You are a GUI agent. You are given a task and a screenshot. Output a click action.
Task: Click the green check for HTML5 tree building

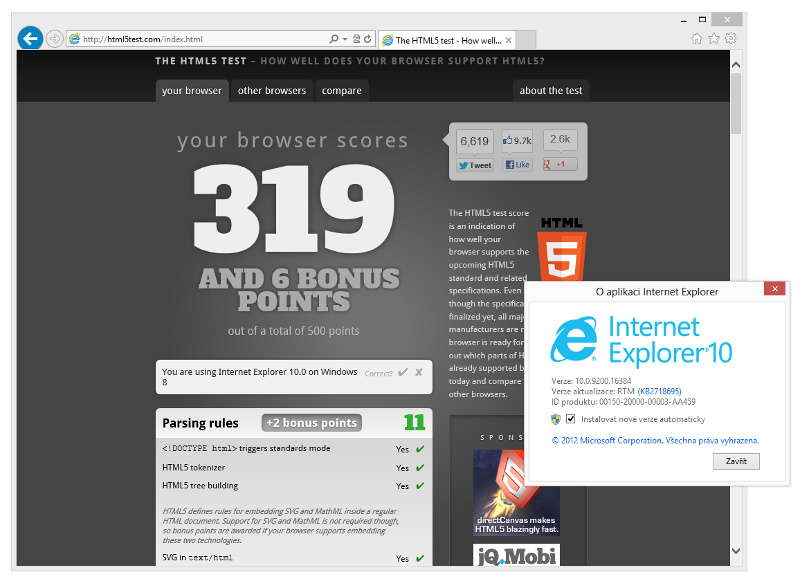pos(420,486)
